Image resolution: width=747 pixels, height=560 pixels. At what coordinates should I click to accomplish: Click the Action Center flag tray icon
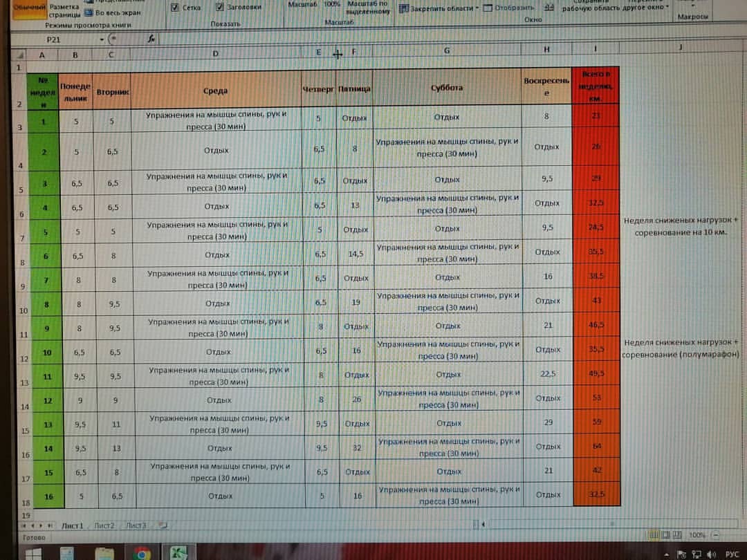[x=681, y=554]
